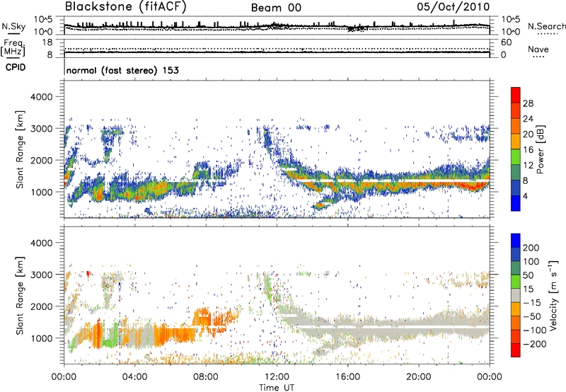
Task: Click the 60 tick on the Nave axis
Action: pyautogui.click(x=507, y=42)
